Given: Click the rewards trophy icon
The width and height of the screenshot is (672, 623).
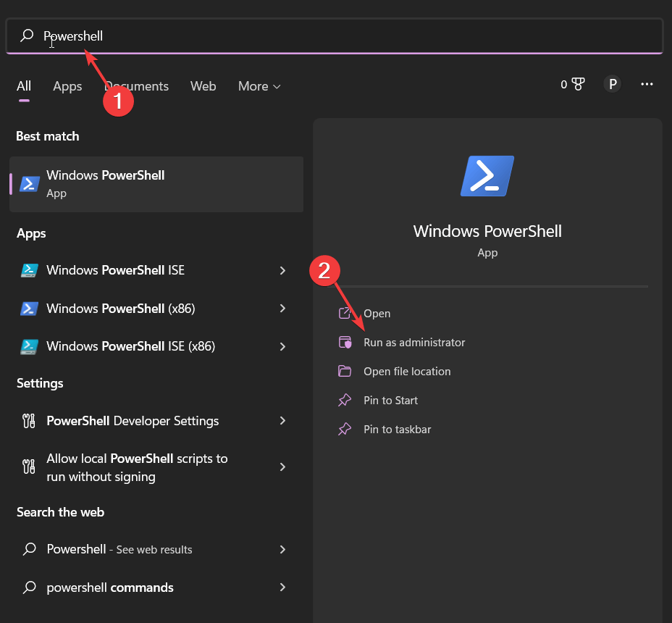Looking at the screenshot, I should pyautogui.click(x=578, y=84).
